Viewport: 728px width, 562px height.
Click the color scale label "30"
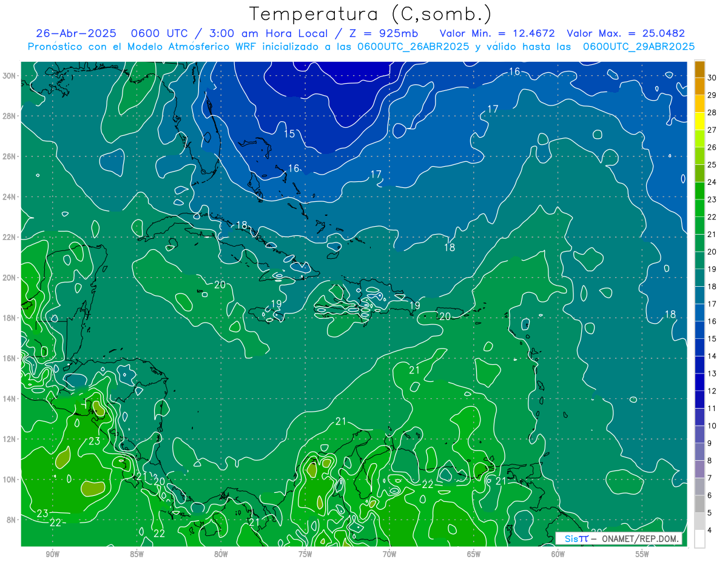click(712, 77)
